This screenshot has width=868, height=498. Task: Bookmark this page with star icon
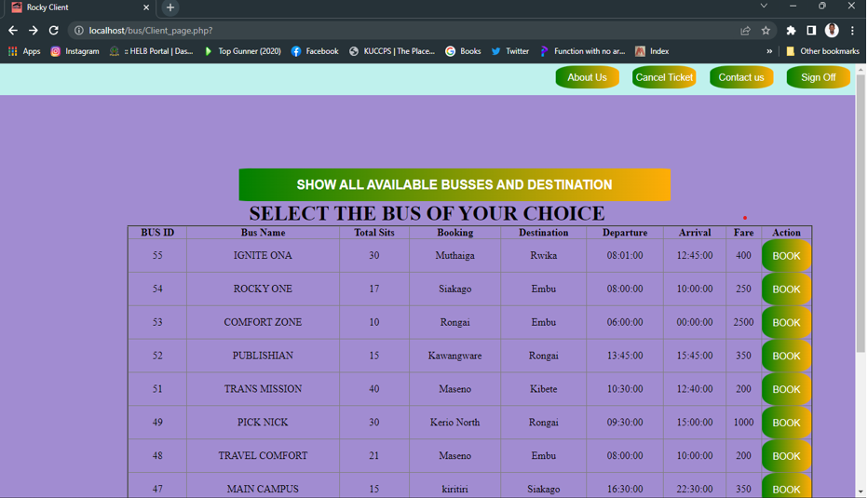766,31
